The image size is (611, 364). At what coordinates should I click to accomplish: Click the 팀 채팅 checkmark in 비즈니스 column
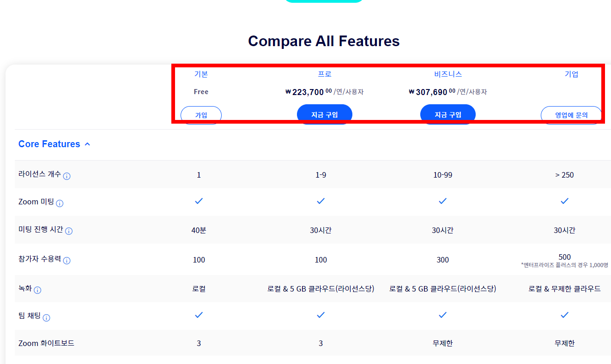coord(443,315)
